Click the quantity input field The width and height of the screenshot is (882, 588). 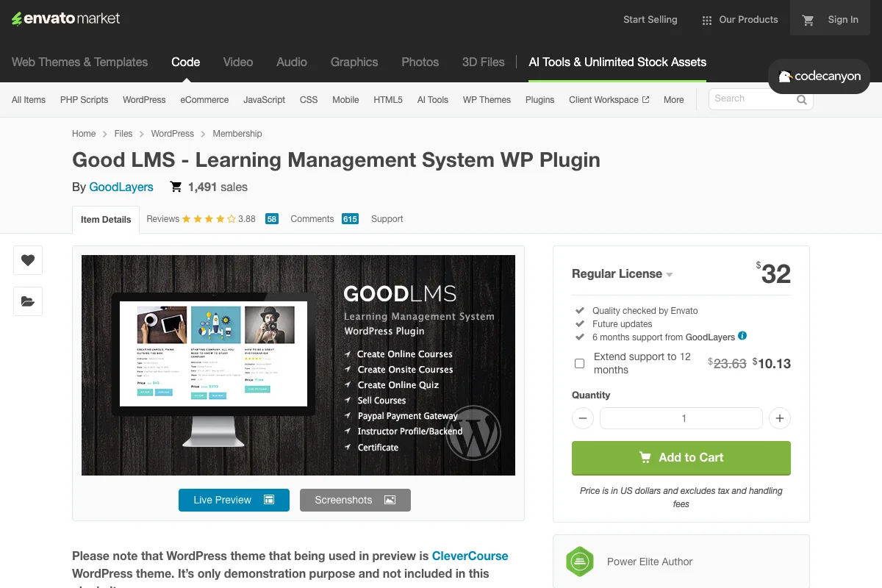point(681,418)
